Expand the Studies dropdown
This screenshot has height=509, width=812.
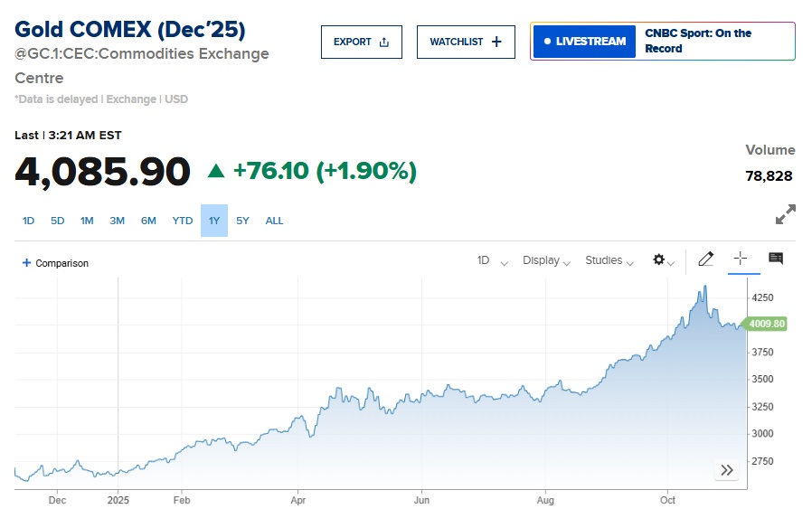pyautogui.click(x=609, y=260)
